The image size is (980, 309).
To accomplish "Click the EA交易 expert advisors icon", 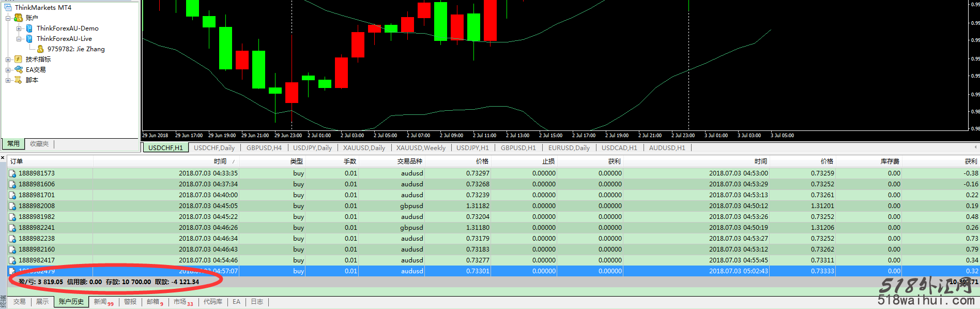I will 19,70.
